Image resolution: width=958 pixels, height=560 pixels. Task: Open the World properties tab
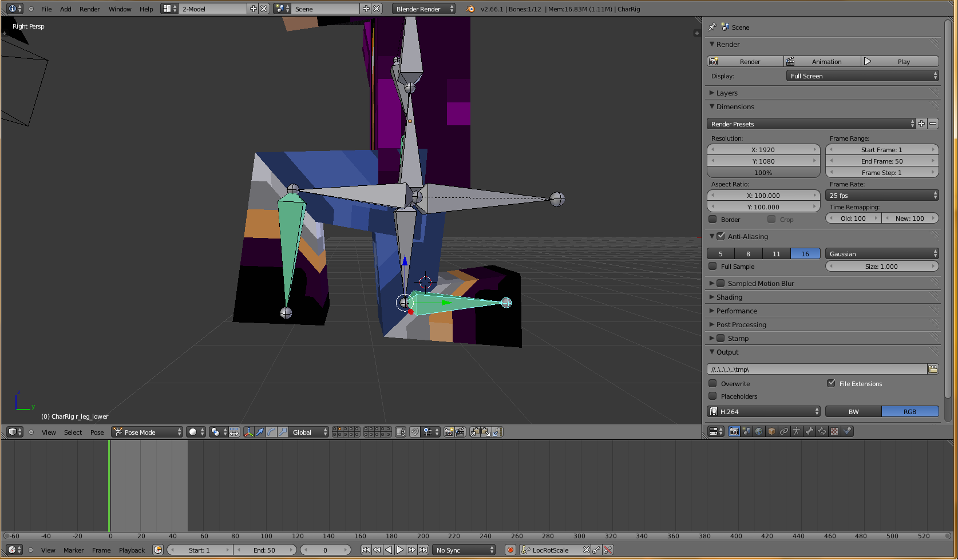[x=759, y=431]
